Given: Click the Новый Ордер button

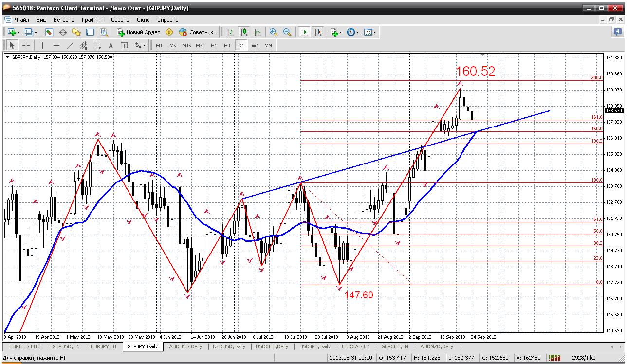Looking at the screenshot, I should point(139,32).
